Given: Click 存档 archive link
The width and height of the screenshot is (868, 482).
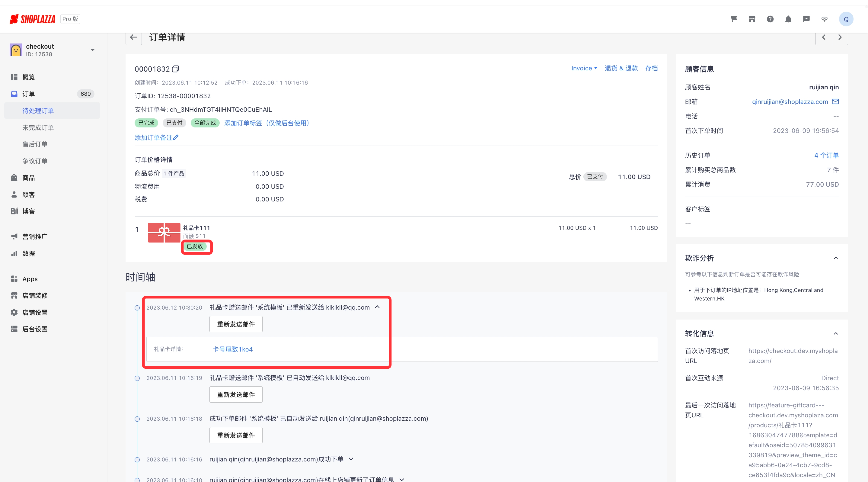Looking at the screenshot, I should coord(651,68).
